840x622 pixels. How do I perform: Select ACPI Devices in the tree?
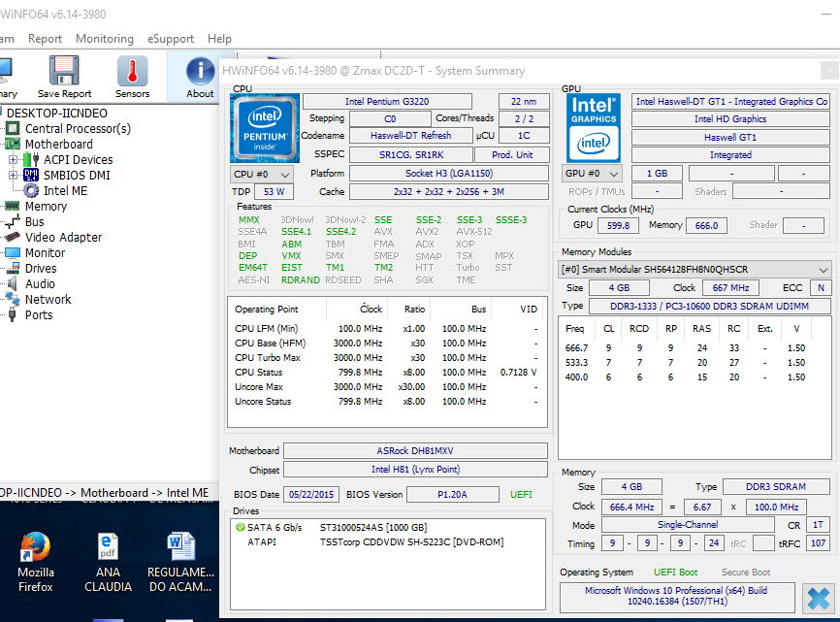click(78, 160)
